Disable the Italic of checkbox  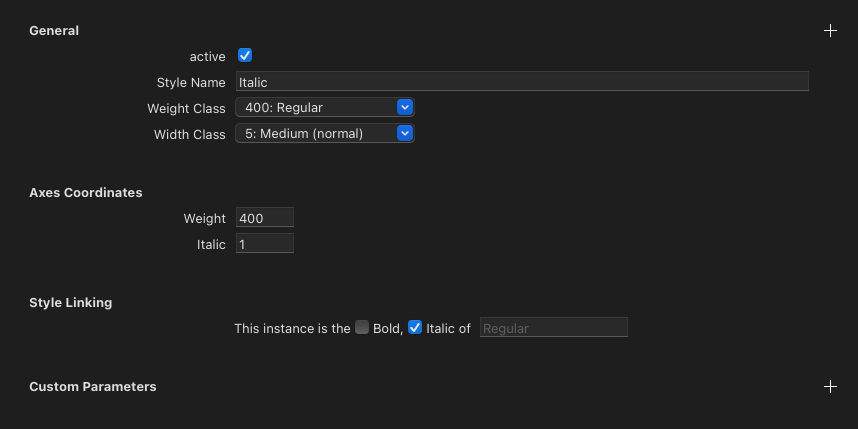pyautogui.click(x=415, y=327)
